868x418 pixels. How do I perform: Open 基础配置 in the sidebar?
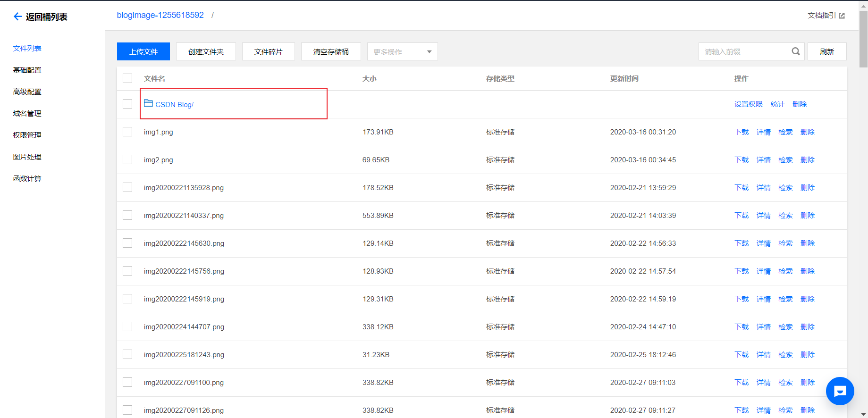tap(27, 70)
